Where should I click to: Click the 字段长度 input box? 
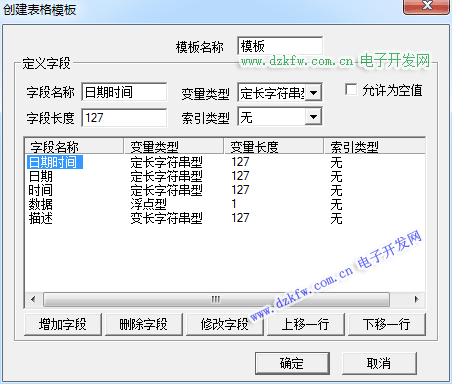click(x=124, y=117)
